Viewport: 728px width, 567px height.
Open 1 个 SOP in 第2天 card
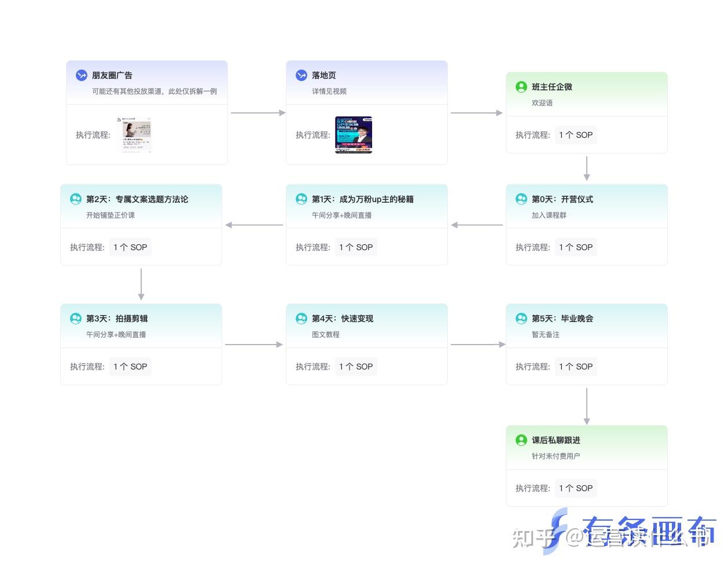[x=130, y=247]
